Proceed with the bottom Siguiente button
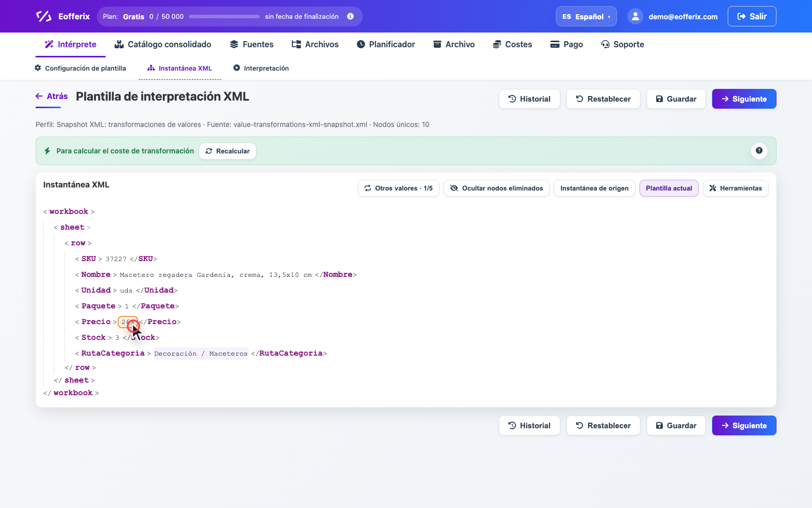 [744, 426]
